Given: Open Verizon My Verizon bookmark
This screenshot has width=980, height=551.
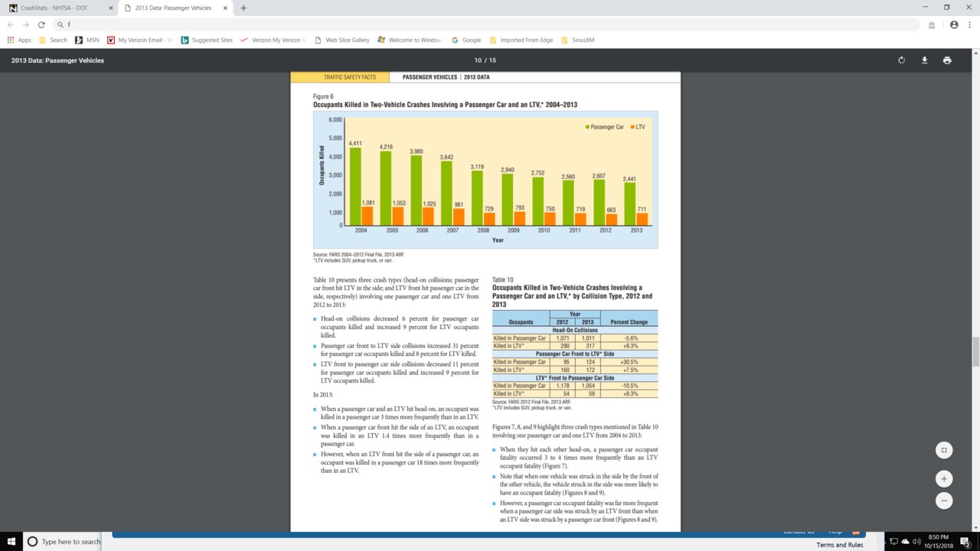Looking at the screenshot, I should pos(273,40).
